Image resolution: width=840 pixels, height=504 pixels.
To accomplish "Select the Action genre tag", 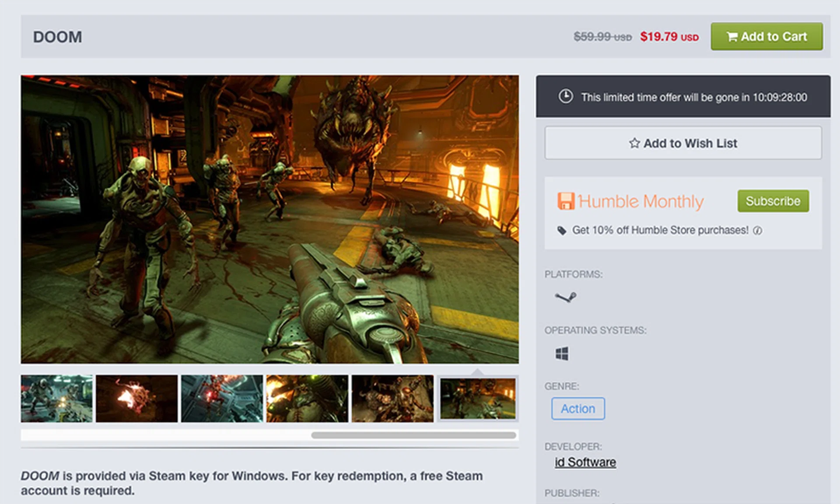I will 577,408.
